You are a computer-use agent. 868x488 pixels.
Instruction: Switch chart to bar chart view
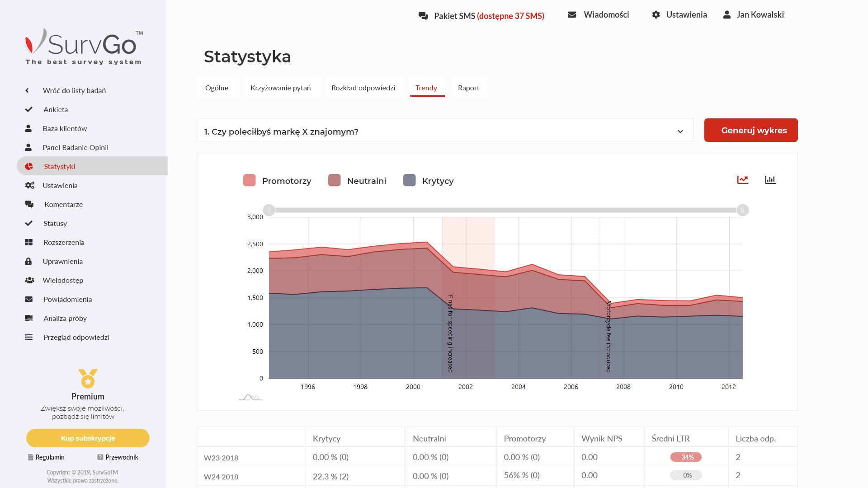[x=770, y=179]
